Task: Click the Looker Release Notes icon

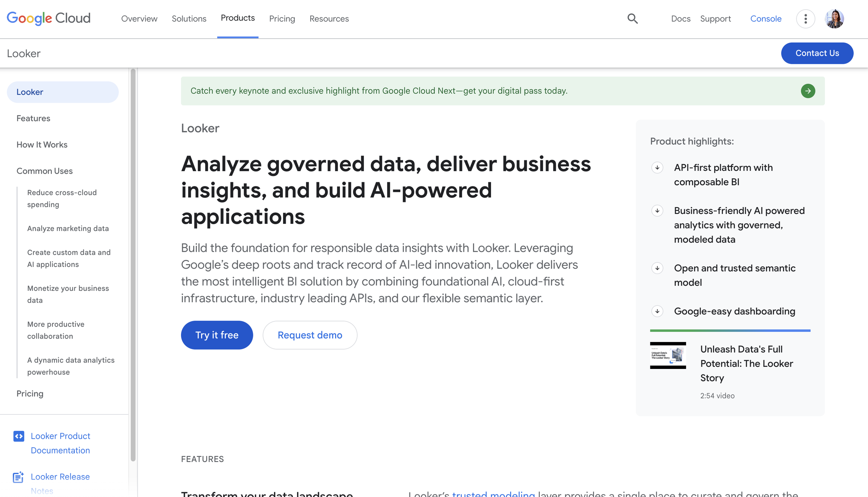Action: (x=19, y=477)
